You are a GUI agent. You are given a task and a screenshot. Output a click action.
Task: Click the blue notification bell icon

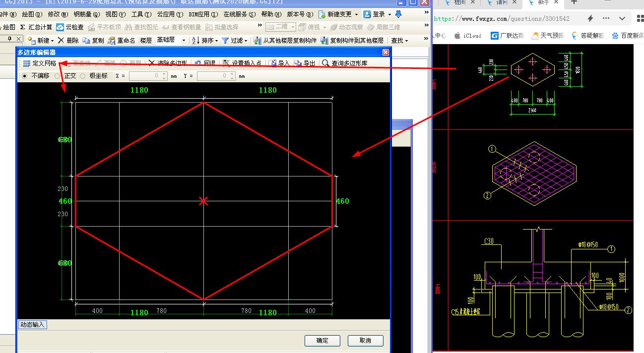click(398, 14)
